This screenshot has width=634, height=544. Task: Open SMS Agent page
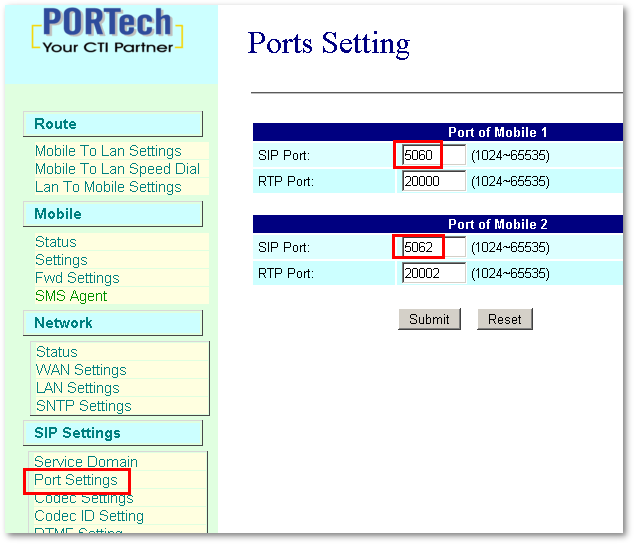coord(71,296)
